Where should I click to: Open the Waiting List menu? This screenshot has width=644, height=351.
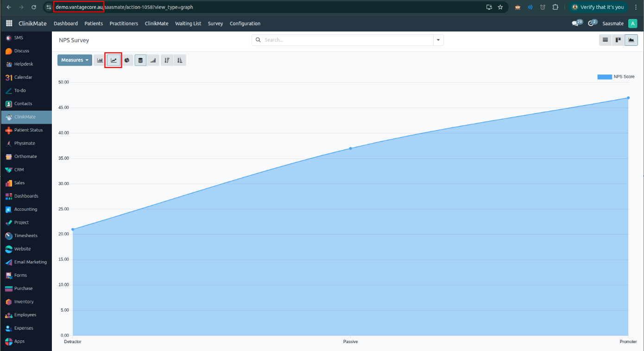click(x=188, y=24)
